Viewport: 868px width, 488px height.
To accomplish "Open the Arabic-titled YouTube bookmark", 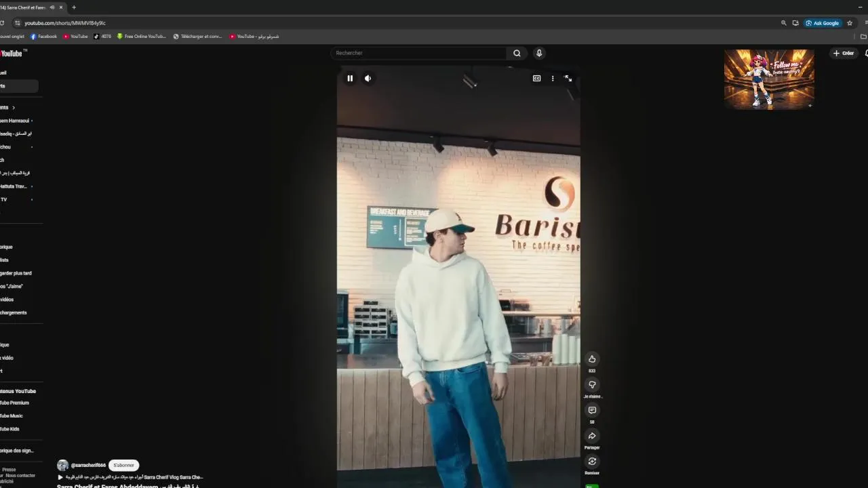I will pyautogui.click(x=254, y=37).
